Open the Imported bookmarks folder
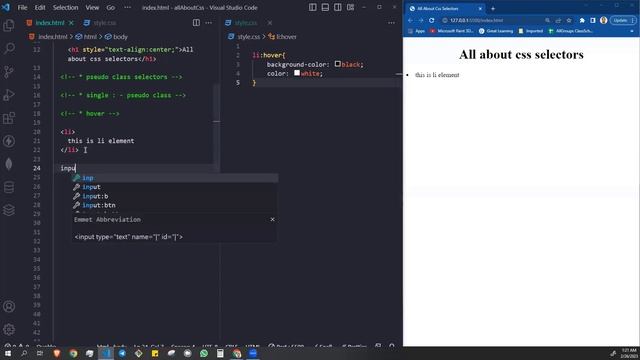The height and width of the screenshot is (360, 640). tap(531, 31)
